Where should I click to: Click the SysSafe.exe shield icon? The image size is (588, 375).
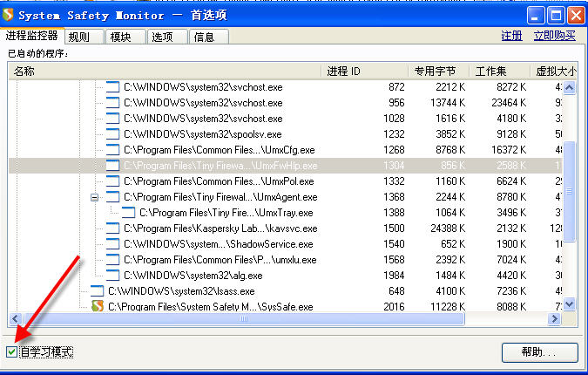click(97, 306)
